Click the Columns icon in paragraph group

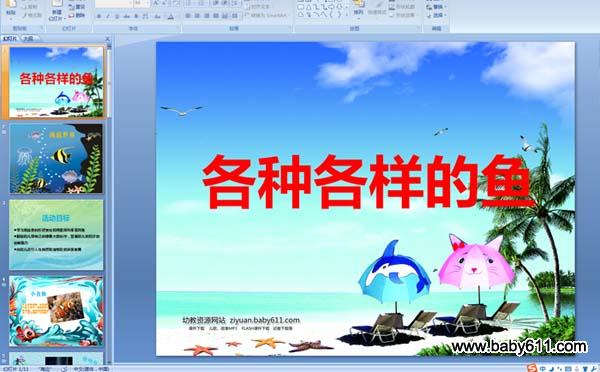point(235,16)
